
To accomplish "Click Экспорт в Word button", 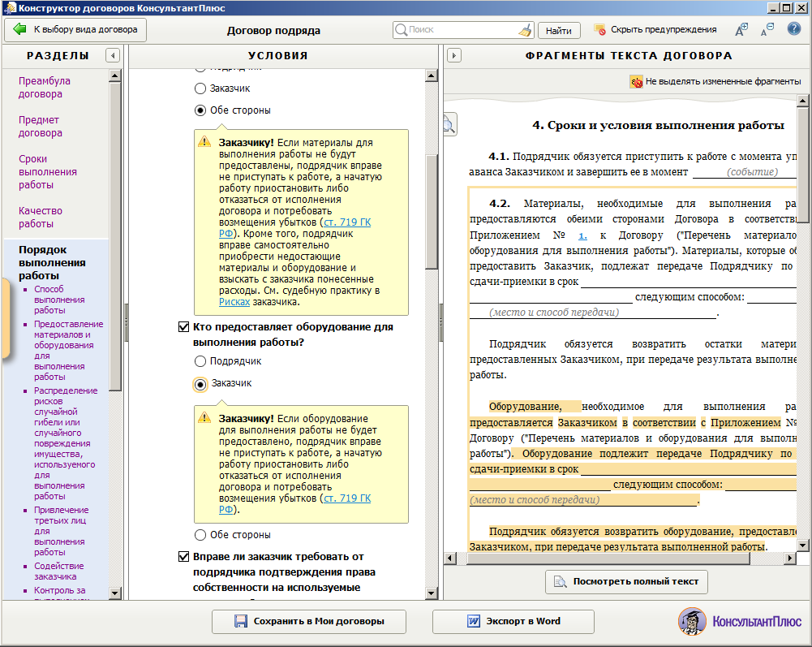I will tap(513, 621).
